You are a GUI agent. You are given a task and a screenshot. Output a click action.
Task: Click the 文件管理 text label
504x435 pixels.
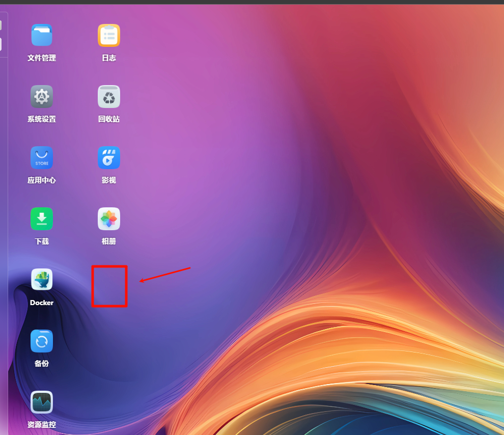point(42,58)
